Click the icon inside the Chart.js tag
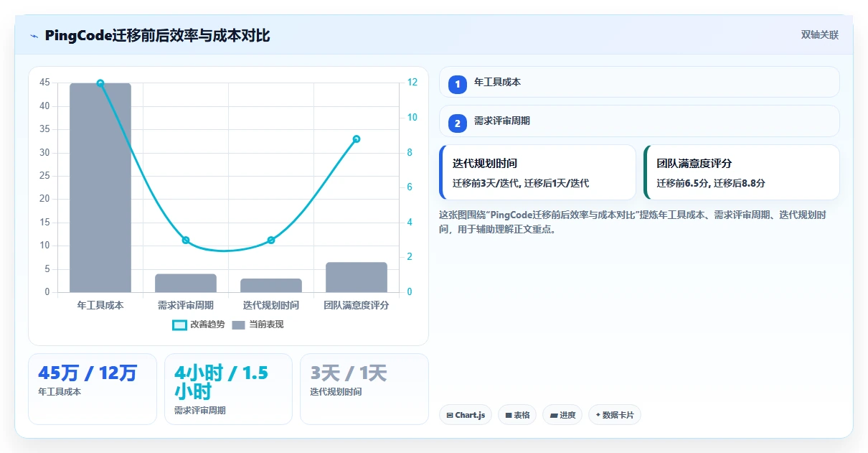Image resolution: width=868 pixels, height=453 pixels. pos(450,415)
